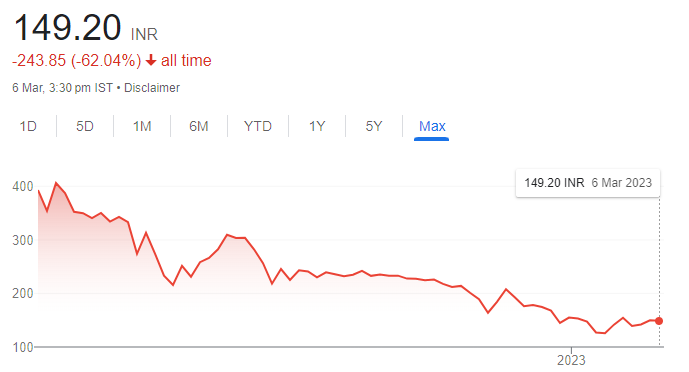Choose the 6M time range
Viewport: 689px width, 372px height.
[x=199, y=126]
